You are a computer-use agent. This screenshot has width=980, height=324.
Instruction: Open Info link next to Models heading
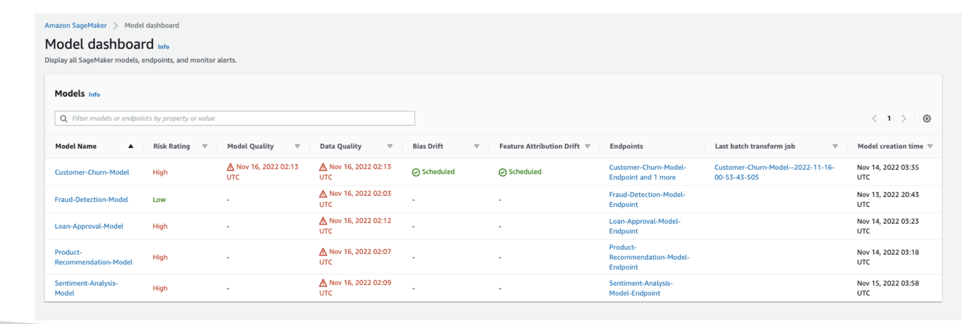[x=94, y=95]
